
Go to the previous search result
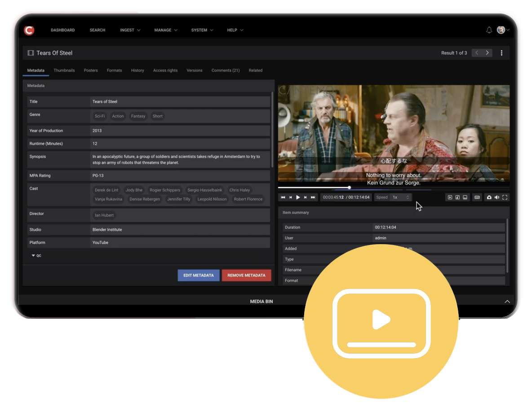(x=477, y=53)
